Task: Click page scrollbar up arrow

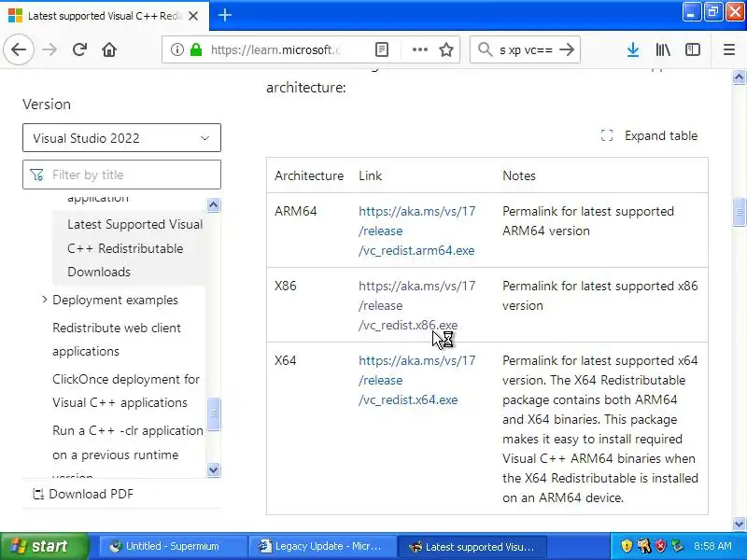Action: [739, 77]
